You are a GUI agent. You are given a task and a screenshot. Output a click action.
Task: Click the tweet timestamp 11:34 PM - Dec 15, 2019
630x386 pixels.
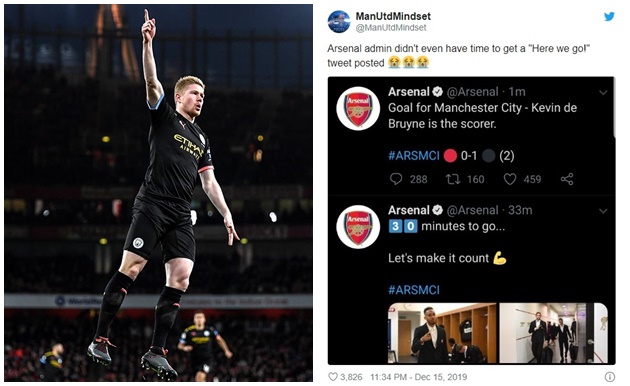click(419, 377)
